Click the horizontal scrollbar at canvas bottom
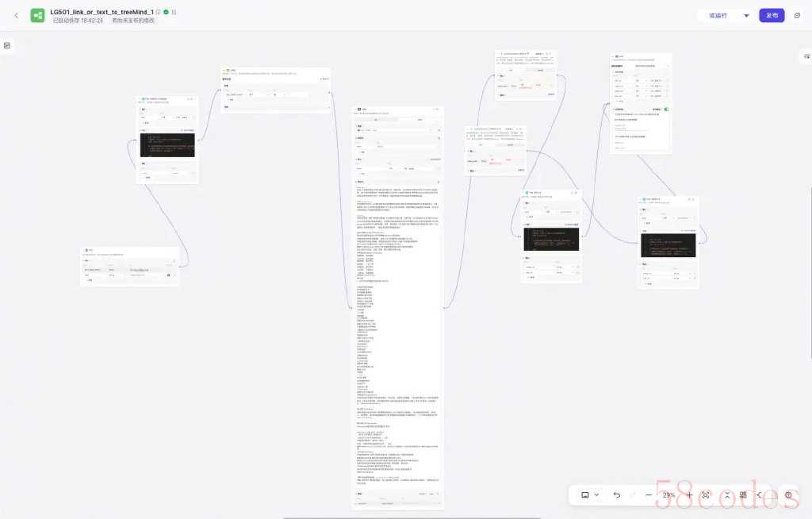Image resolution: width=812 pixels, height=519 pixels. [412, 517]
